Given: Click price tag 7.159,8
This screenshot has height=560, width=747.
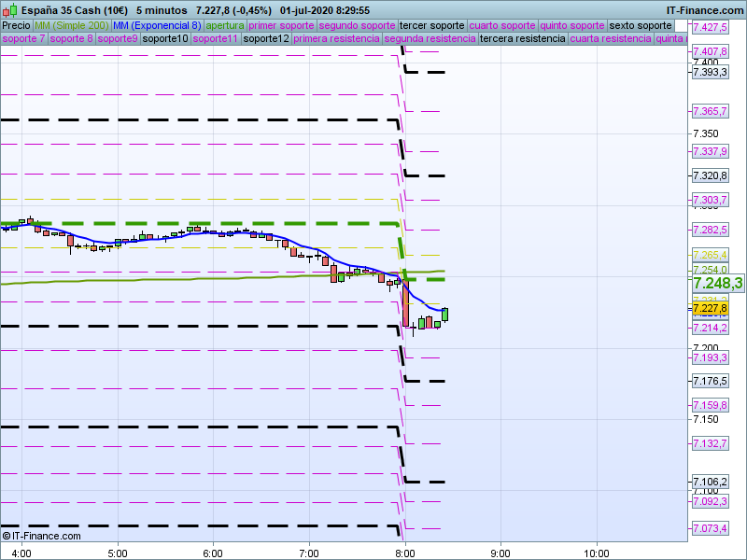Looking at the screenshot, I should 710,405.
